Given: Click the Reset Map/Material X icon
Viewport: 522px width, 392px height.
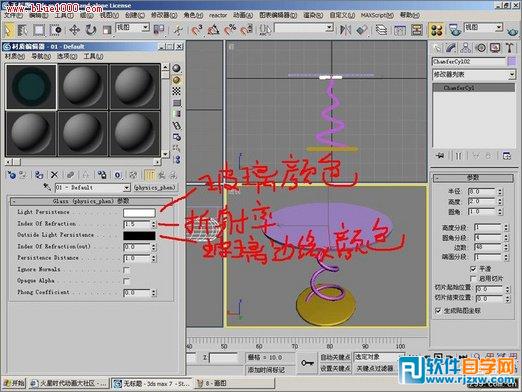Looking at the screenshot, I should coord(54,175).
